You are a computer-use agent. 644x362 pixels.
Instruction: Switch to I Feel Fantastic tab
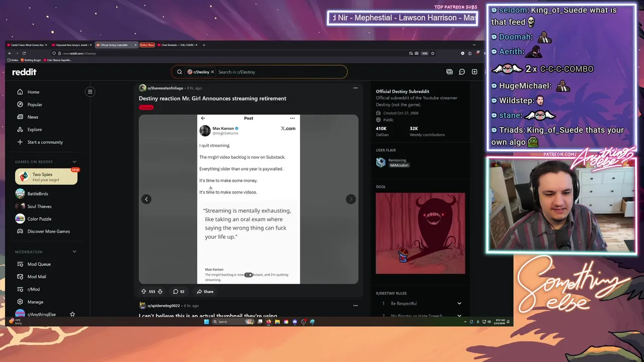178,45
